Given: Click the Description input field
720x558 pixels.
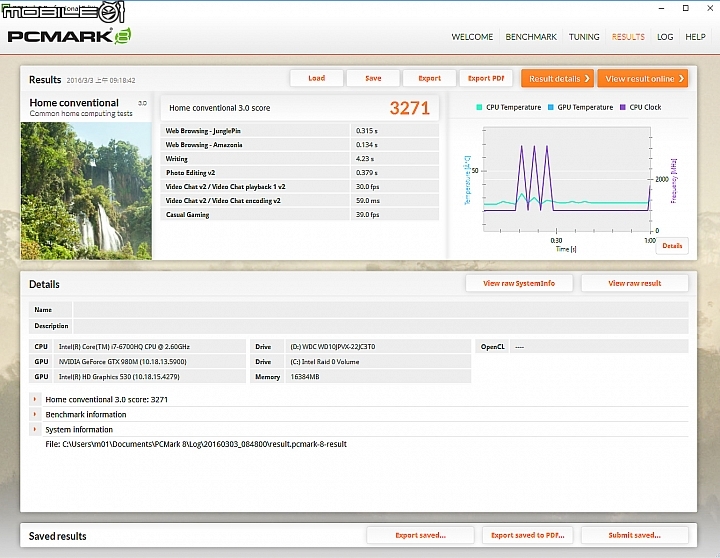Looking at the screenshot, I should tap(381, 326).
